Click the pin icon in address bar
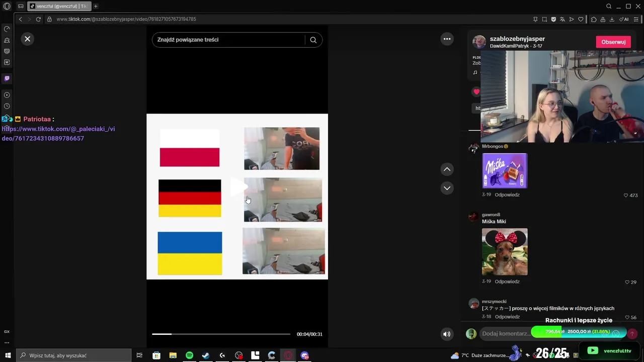This screenshot has height=362, width=644. click(535, 19)
